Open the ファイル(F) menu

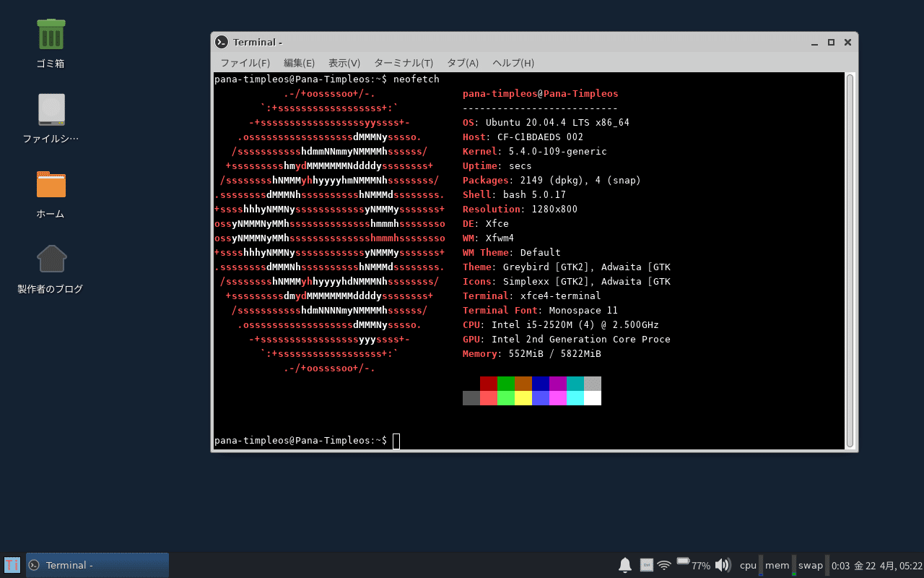point(245,63)
